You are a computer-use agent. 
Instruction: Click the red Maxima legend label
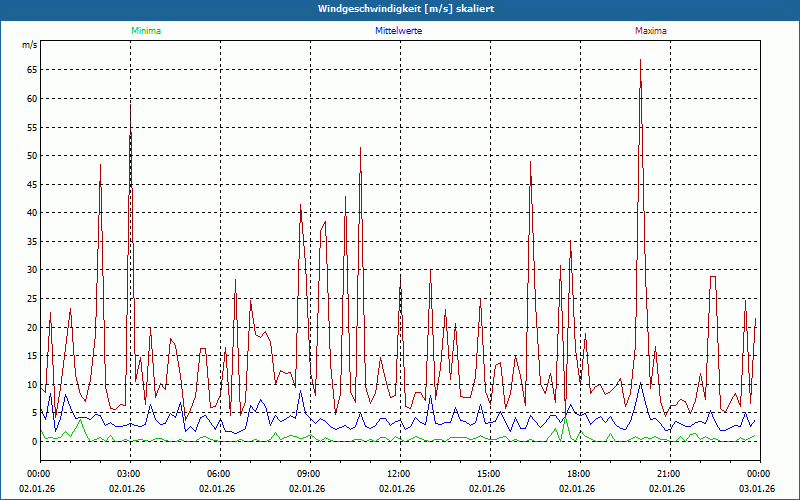coord(651,31)
